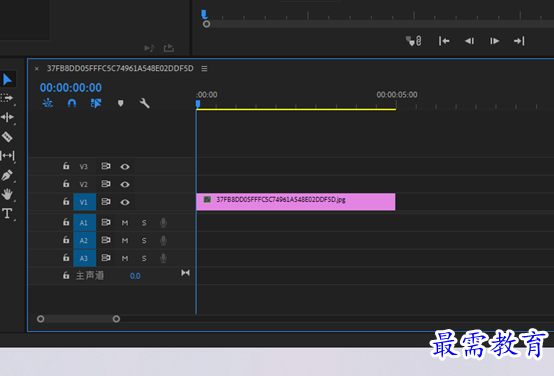The image size is (554, 376).
Task: Click monitor zoom scrollbar circle handle
Action: [207, 24]
